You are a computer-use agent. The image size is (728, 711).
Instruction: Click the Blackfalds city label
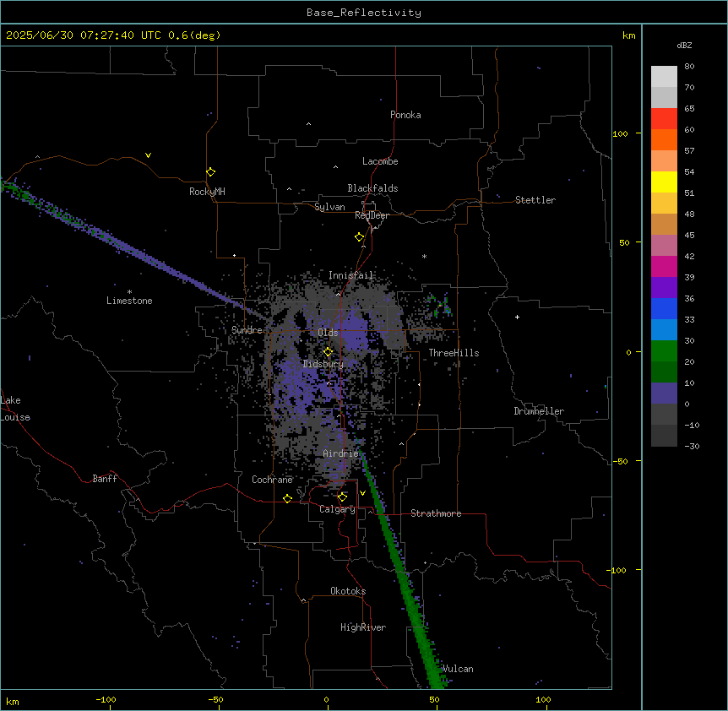pyautogui.click(x=372, y=188)
